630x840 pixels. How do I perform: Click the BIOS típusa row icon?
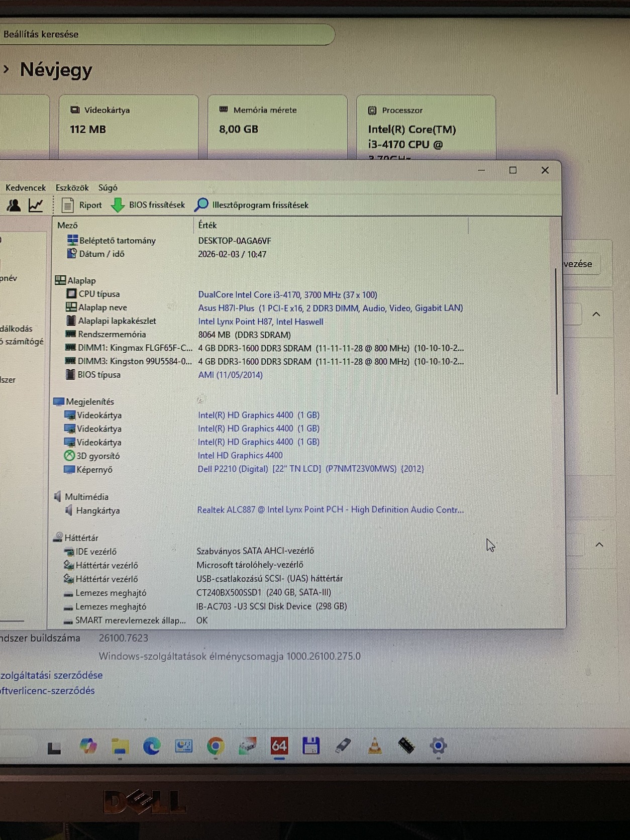point(71,374)
